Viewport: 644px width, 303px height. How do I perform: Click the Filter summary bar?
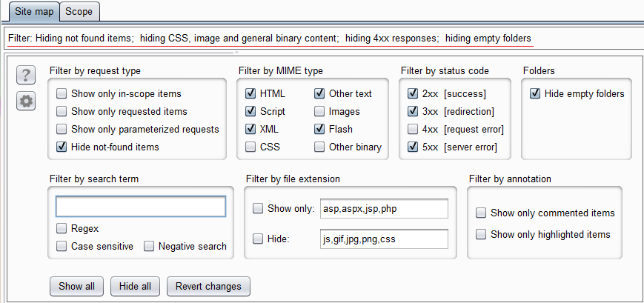tap(270, 38)
